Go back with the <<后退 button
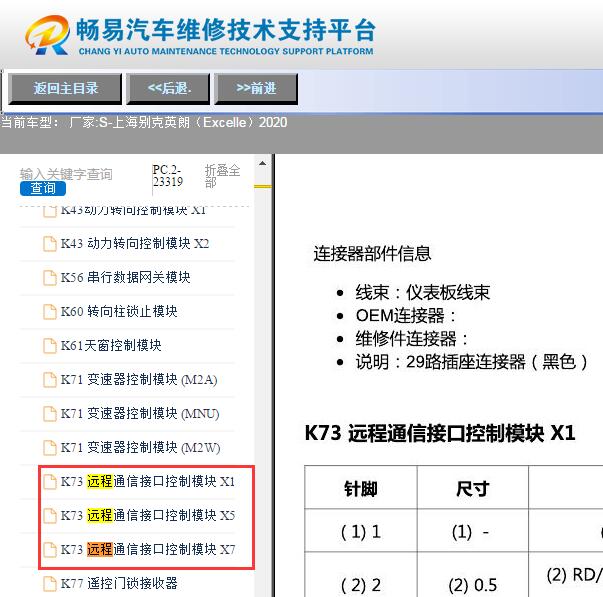 coord(168,89)
